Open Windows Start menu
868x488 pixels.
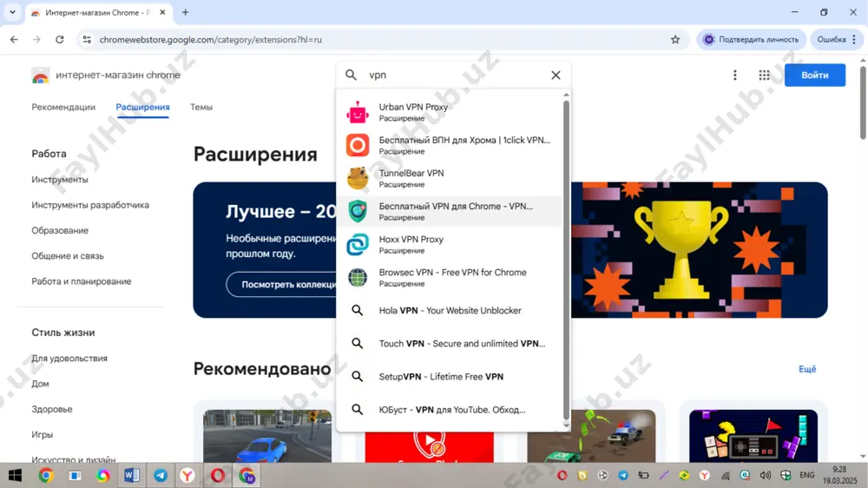pyautogui.click(x=15, y=475)
